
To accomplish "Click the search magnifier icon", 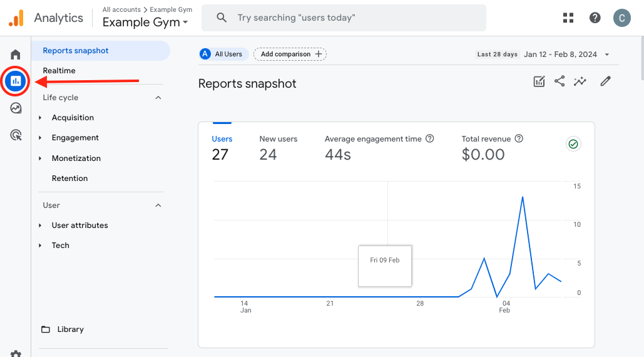I will (222, 18).
